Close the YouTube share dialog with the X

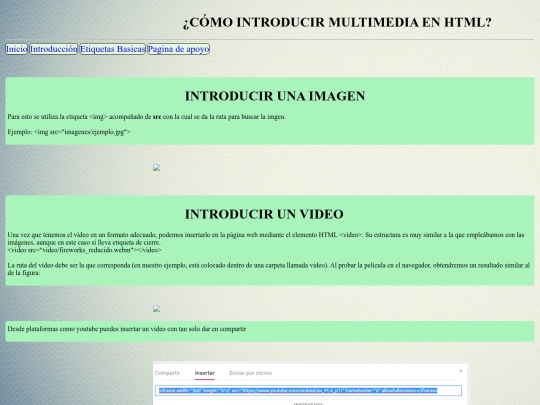point(460,371)
